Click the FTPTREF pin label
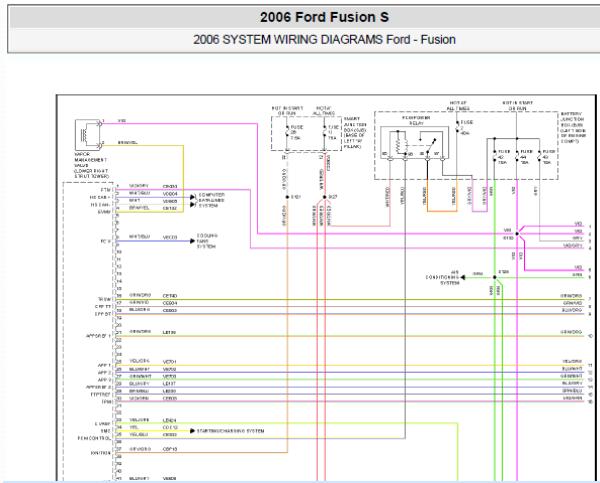The height and width of the screenshot is (483, 600). click(x=101, y=394)
